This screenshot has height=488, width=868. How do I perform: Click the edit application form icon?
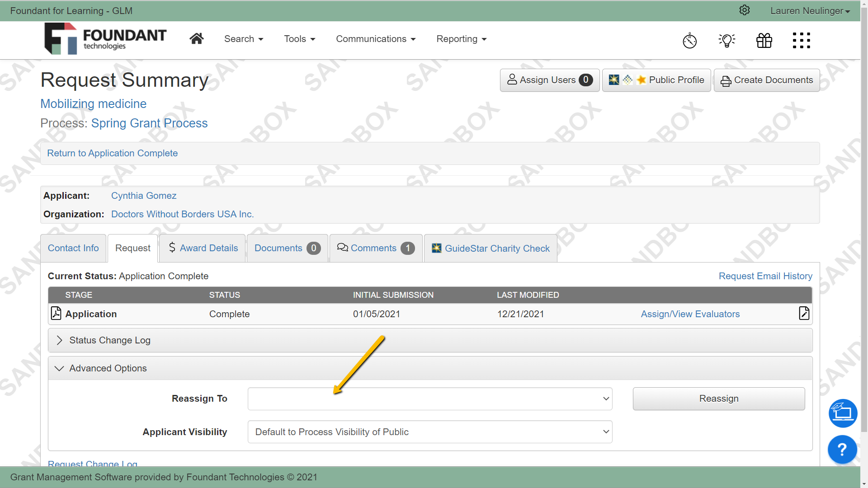804,313
